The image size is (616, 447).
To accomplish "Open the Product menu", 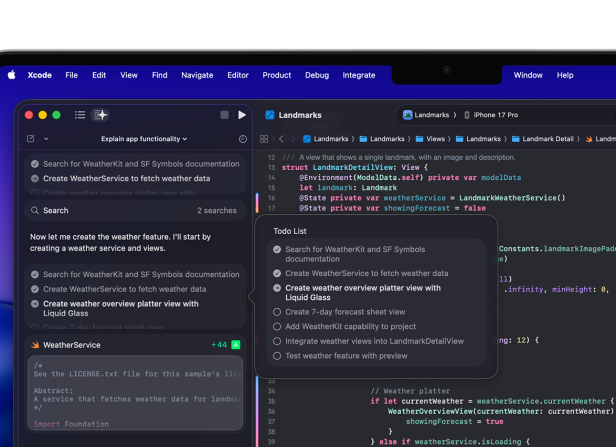I will (x=277, y=75).
